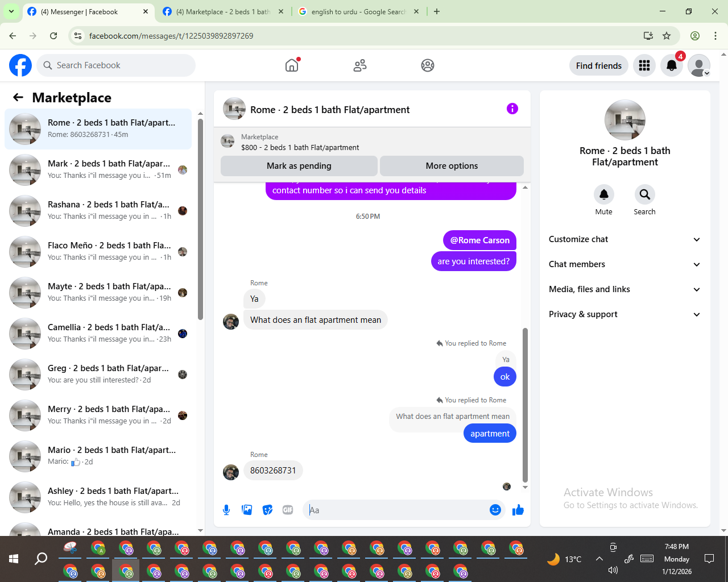Expand Media, files and links section
728x582 pixels.
tap(624, 289)
